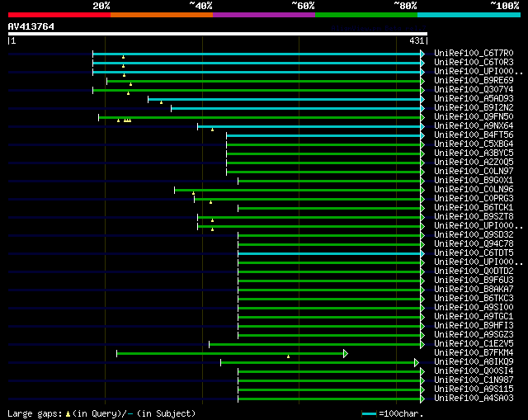Click the cyan arrowhead of the UniRef100_C6T7R0 hit
This screenshot has width=528, height=420.
pos(422,54)
